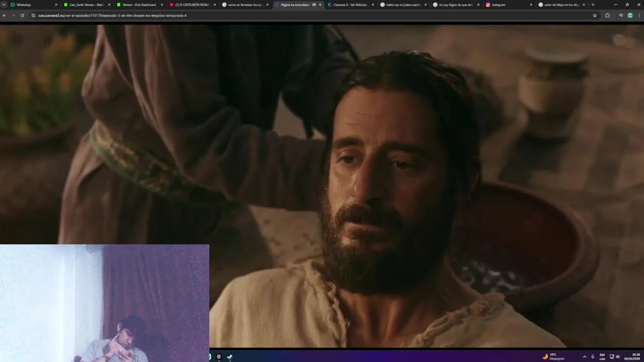The image size is (644, 362).
Task: Switch to the Instagram tab
Action: pos(509,5)
